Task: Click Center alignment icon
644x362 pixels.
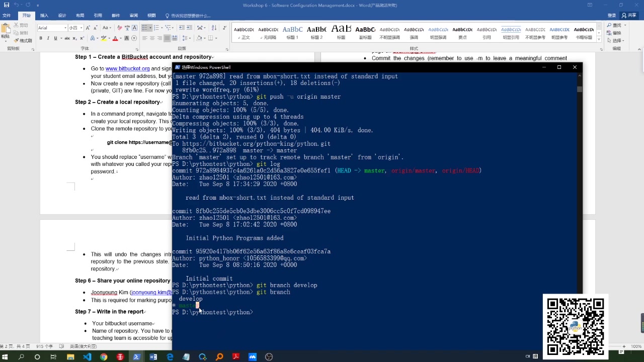Action: point(152,38)
